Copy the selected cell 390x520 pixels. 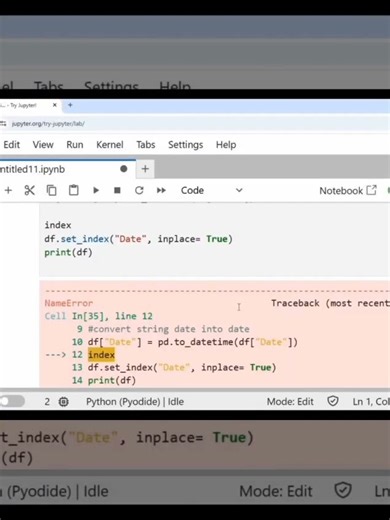[x=51, y=190]
